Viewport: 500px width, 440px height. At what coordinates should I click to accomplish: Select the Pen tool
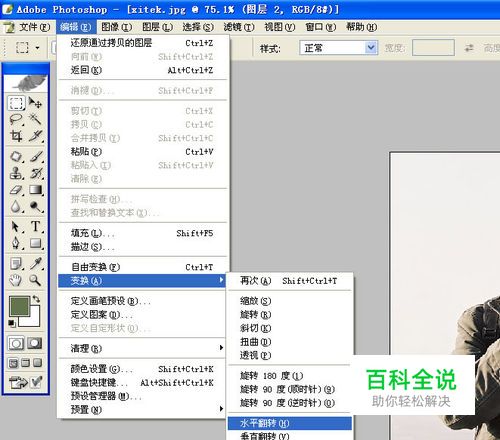pos(16,243)
